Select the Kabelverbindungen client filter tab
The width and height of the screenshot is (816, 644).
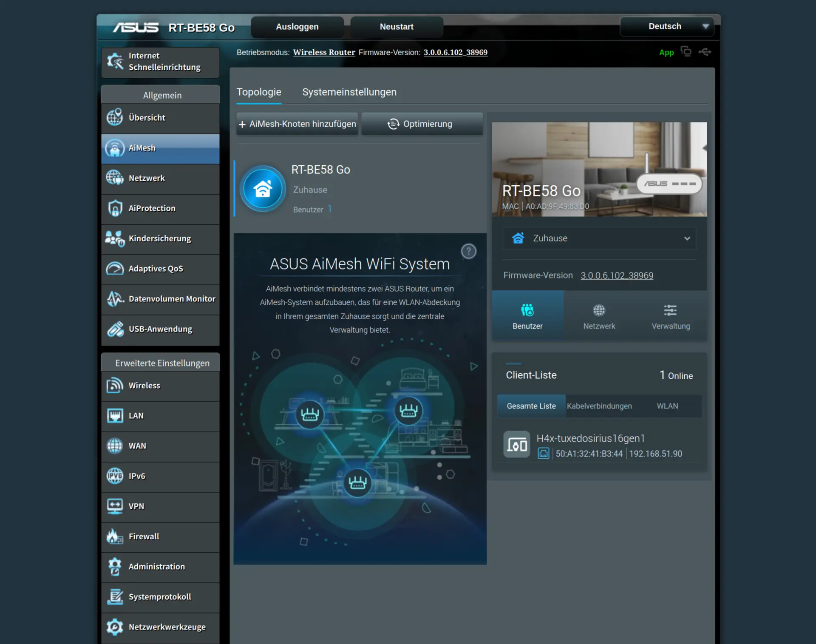pyautogui.click(x=599, y=406)
